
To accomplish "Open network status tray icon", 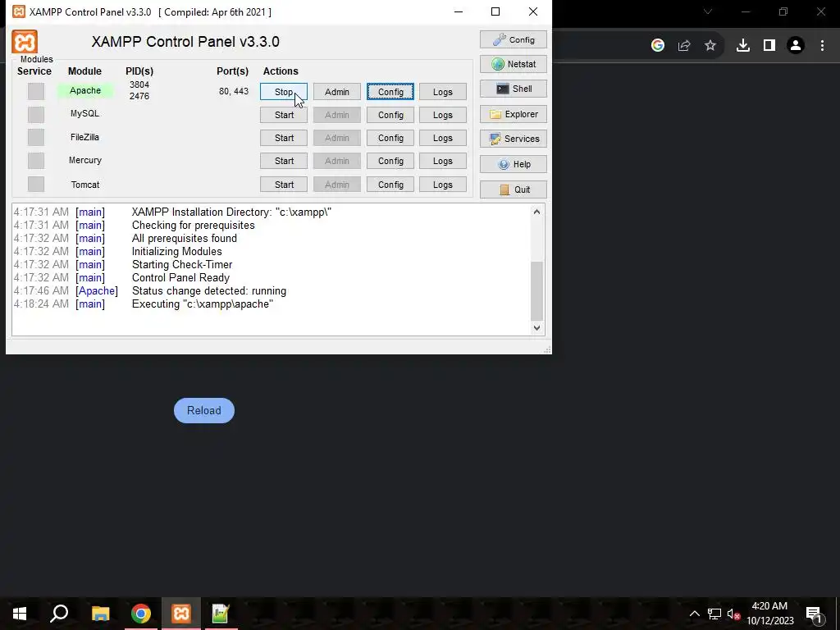I will point(714,614).
